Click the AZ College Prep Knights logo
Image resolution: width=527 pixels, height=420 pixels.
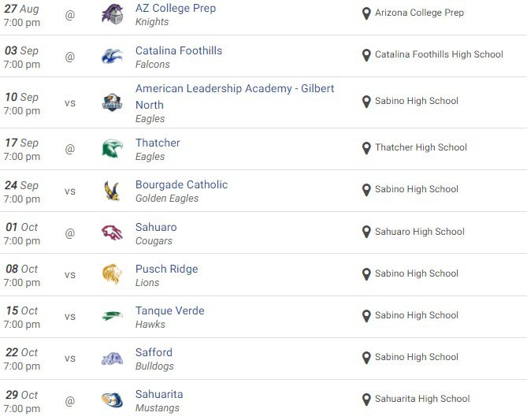[113, 14]
